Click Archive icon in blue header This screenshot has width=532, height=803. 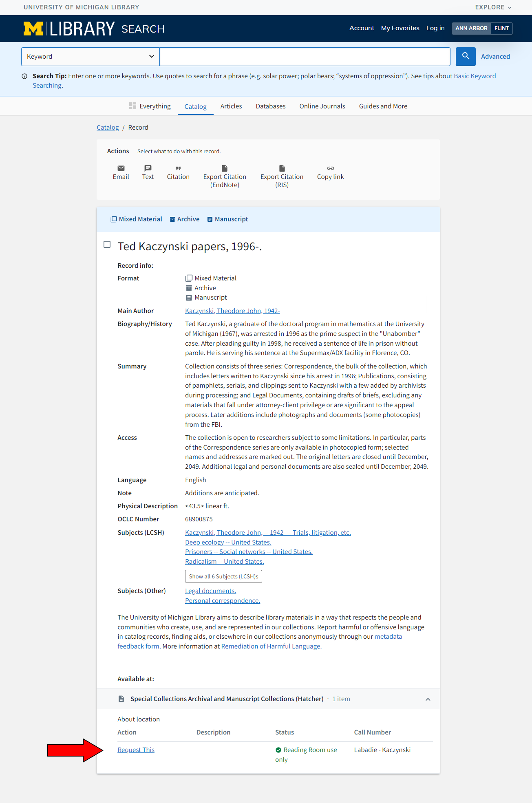pyautogui.click(x=172, y=219)
